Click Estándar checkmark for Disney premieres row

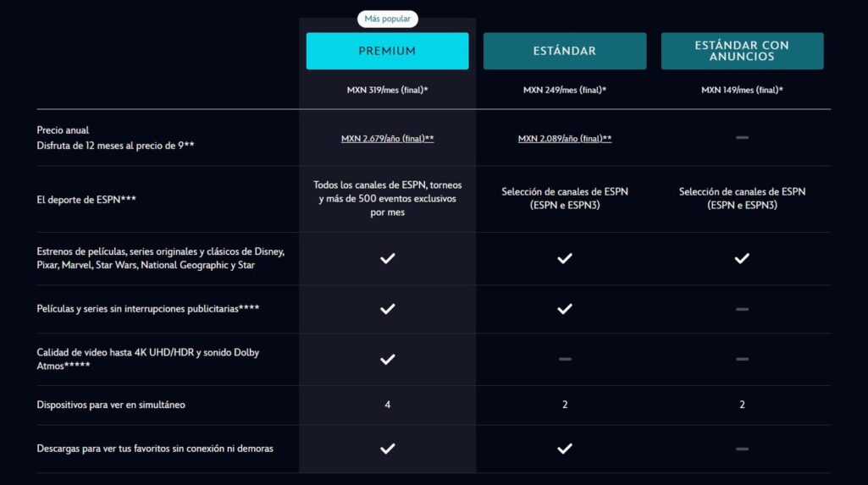pyautogui.click(x=565, y=258)
